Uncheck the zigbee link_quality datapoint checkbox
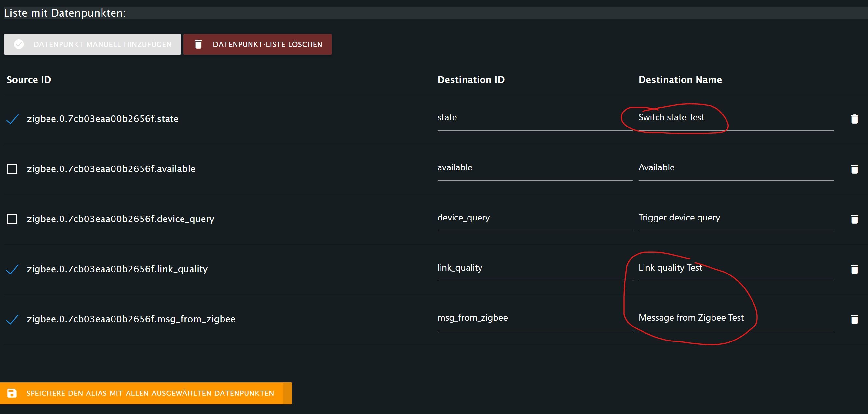 pyautogui.click(x=12, y=269)
